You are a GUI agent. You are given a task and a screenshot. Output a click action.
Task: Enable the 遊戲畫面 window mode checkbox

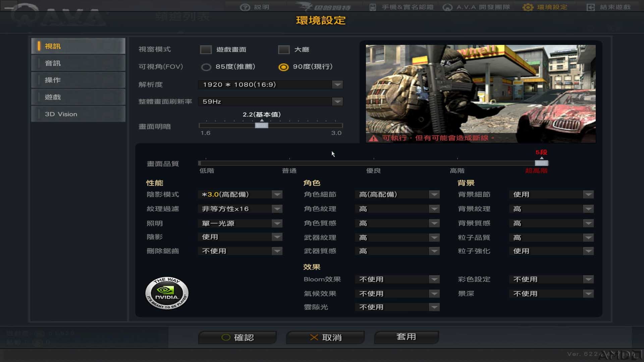206,50
